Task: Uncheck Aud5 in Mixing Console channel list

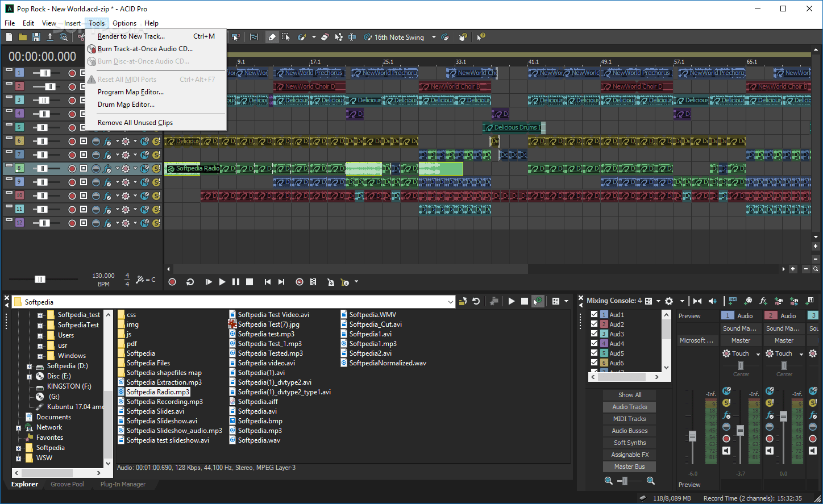Action: [594, 353]
